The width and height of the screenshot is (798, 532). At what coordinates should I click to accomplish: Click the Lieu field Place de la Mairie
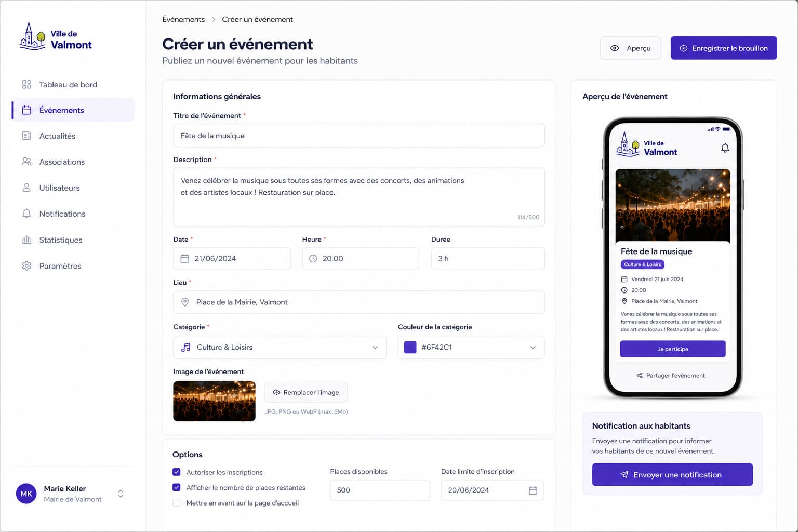click(359, 302)
